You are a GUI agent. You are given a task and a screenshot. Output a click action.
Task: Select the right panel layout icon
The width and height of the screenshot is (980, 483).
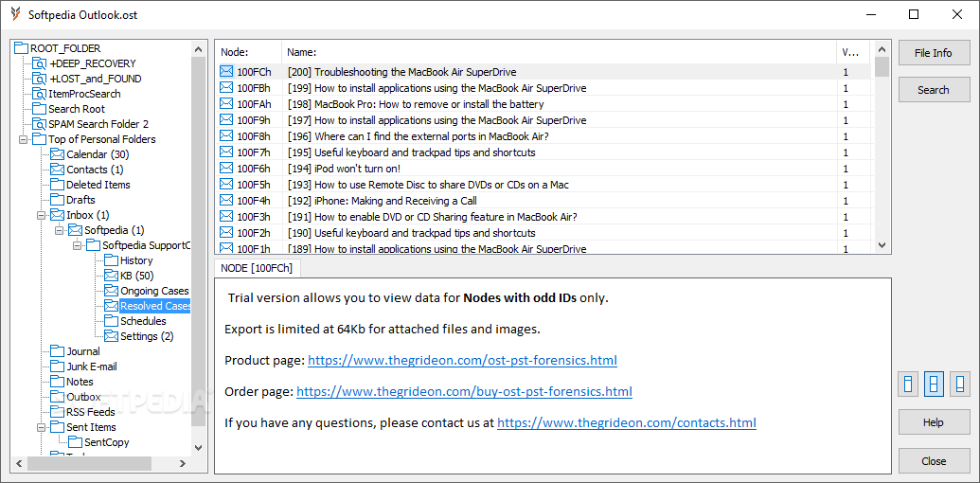tap(960, 384)
